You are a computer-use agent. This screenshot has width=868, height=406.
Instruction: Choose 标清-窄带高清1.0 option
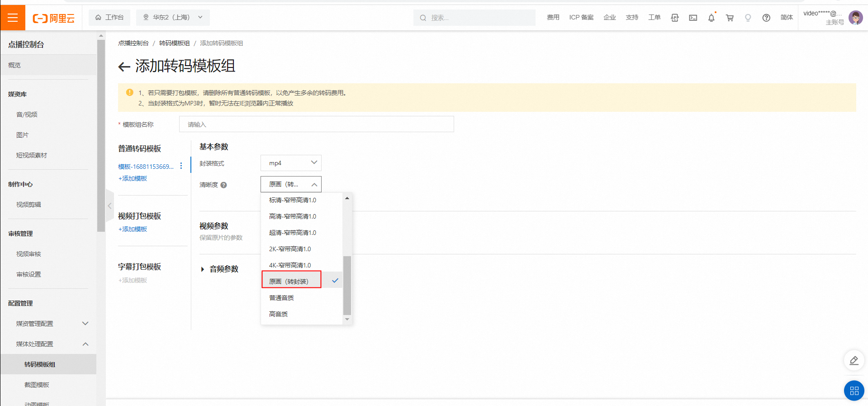point(302,200)
